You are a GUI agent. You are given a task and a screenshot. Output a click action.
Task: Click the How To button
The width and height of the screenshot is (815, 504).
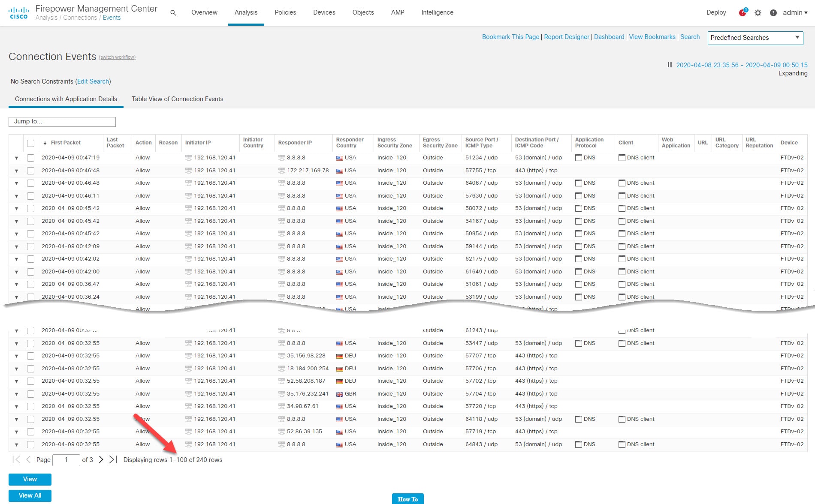coord(407,499)
